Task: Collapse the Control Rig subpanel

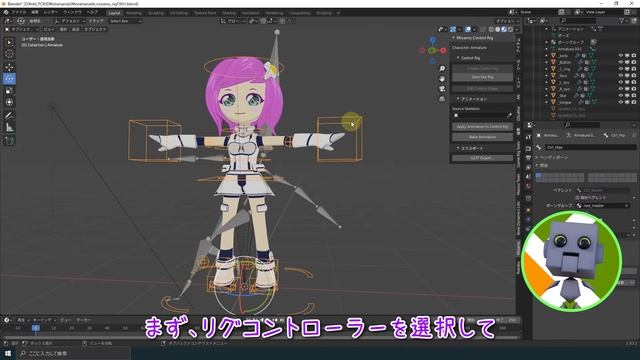Action: pyautogui.click(x=458, y=58)
